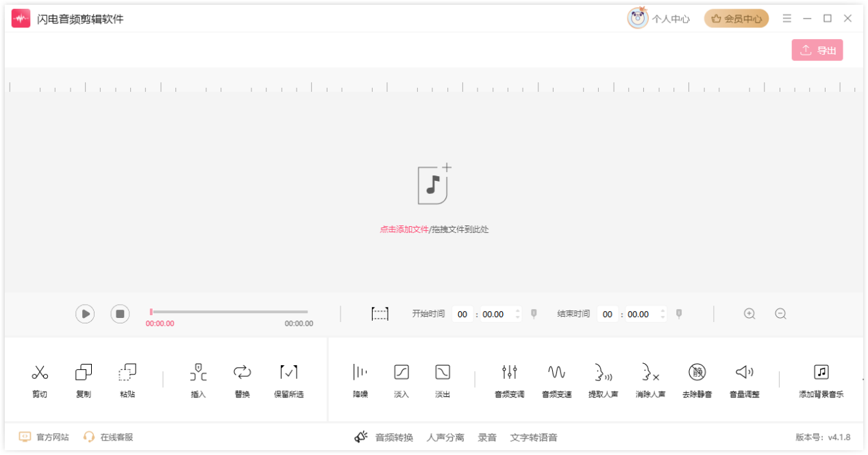Set start time marker pin icon

pyautogui.click(x=534, y=314)
